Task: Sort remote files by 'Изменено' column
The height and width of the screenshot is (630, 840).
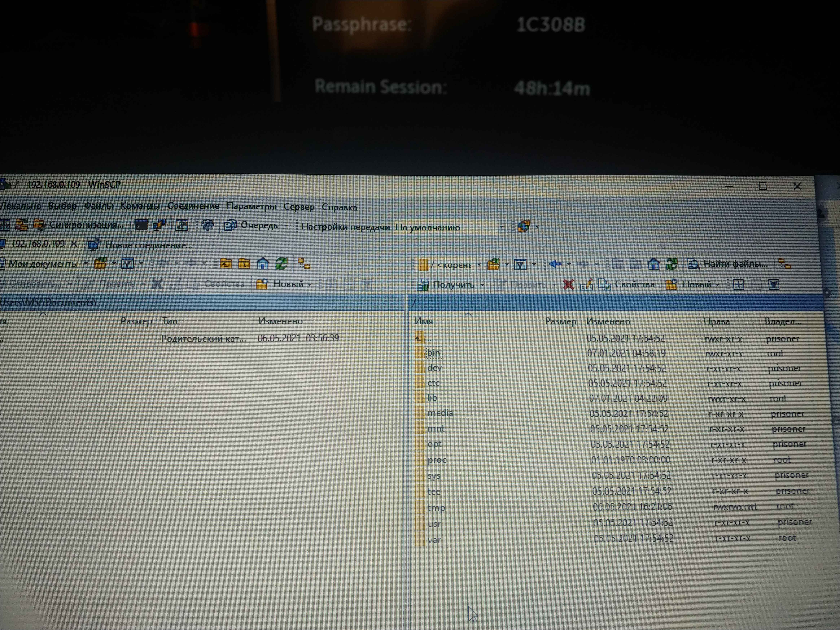Action: [608, 321]
